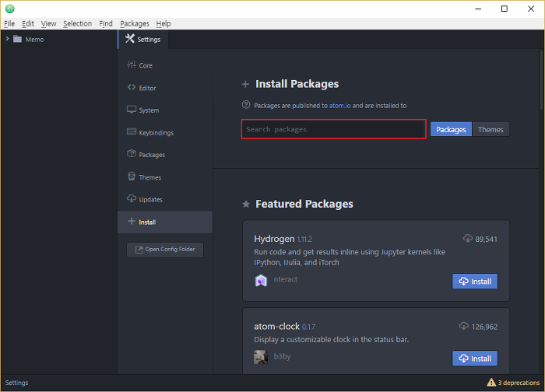Open the Hydrogen package title
This screenshot has height=392, width=545.
(x=274, y=239)
